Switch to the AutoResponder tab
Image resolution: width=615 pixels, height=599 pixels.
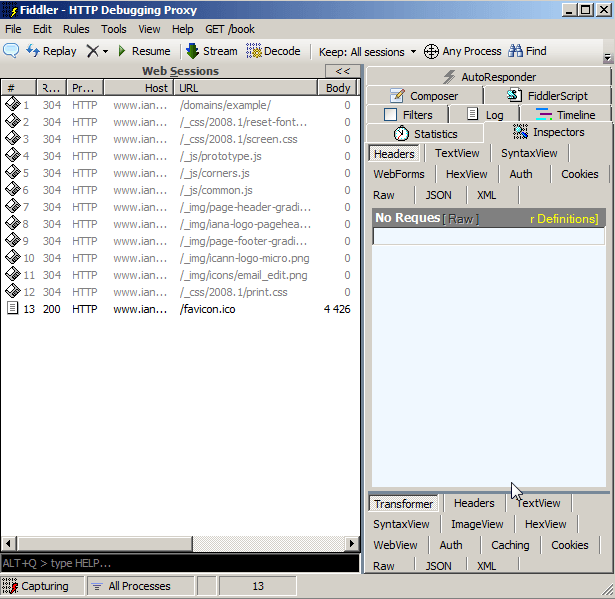[488, 77]
